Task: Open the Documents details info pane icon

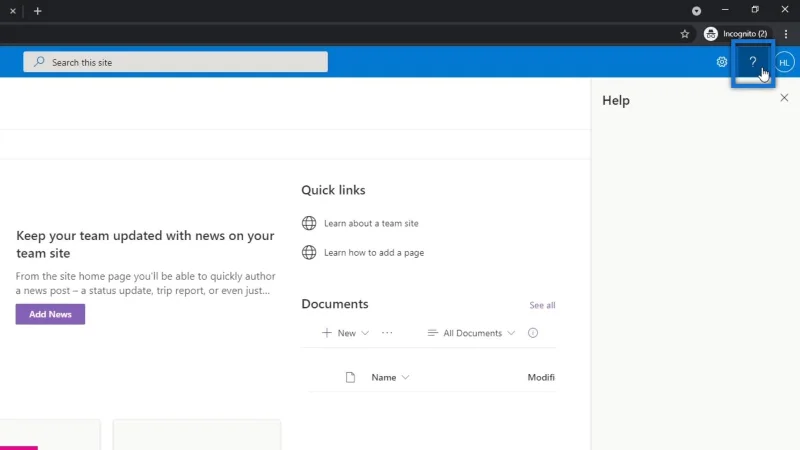Action: pyautogui.click(x=533, y=333)
